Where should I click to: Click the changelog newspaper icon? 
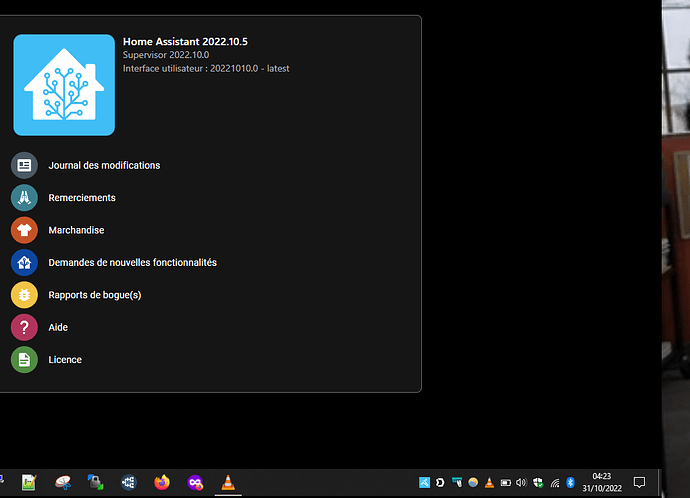[24, 165]
